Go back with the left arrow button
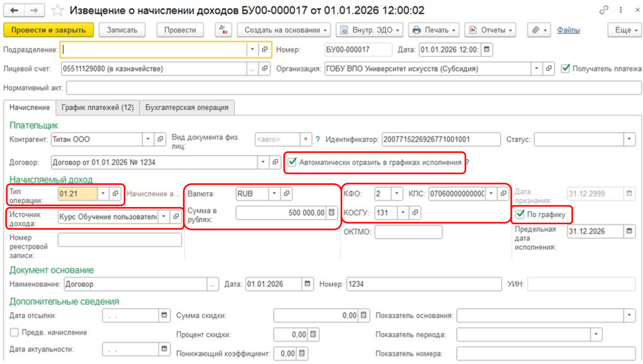The width and height of the screenshot is (643, 364). 14,10
